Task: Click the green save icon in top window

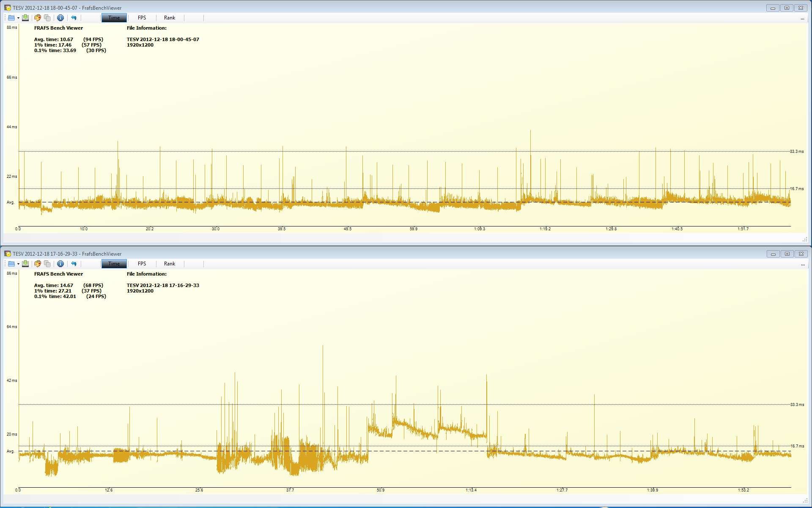Action: [25, 18]
